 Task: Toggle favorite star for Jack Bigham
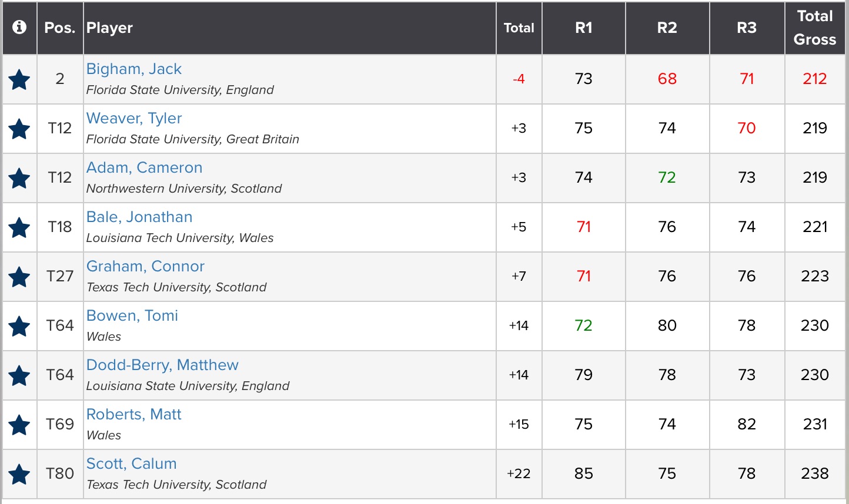point(19,79)
